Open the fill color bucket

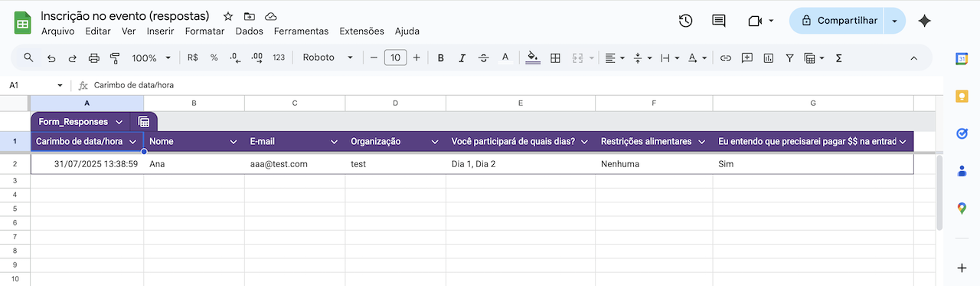coord(534,58)
